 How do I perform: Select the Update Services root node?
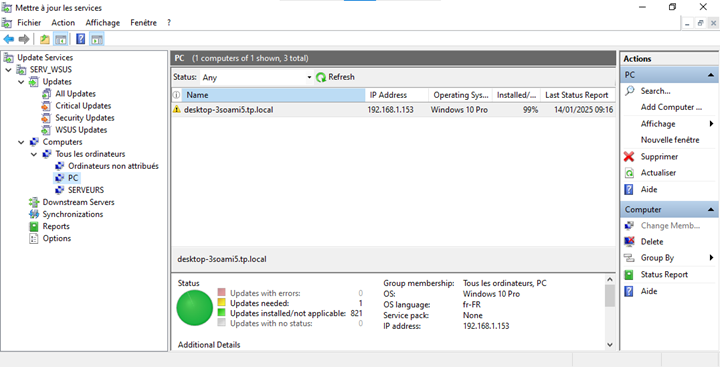[45, 57]
